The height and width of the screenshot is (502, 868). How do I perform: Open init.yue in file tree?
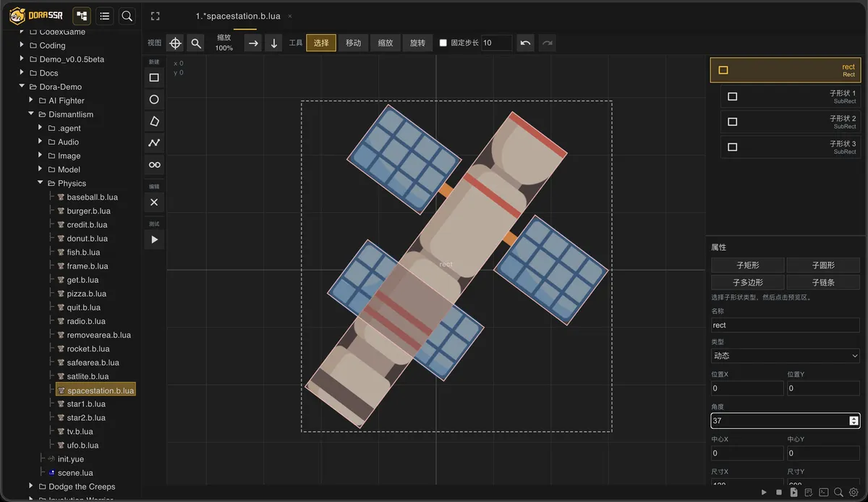[x=71, y=459]
